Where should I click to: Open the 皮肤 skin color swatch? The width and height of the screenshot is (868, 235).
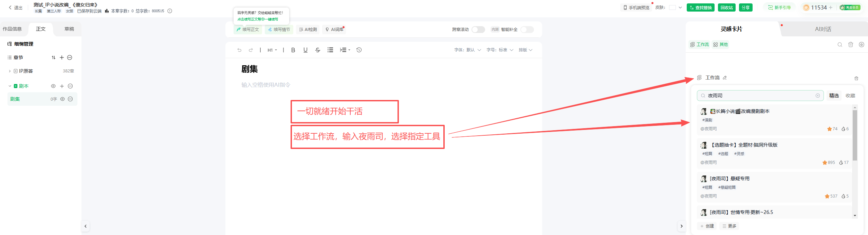point(672,7)
